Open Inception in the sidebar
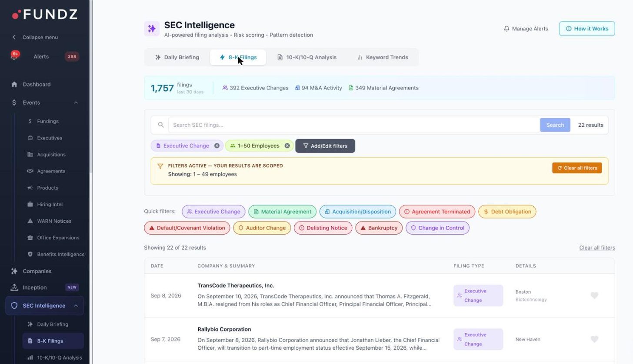The width and height of the screenshot is (633, 364). click(35, 288)
